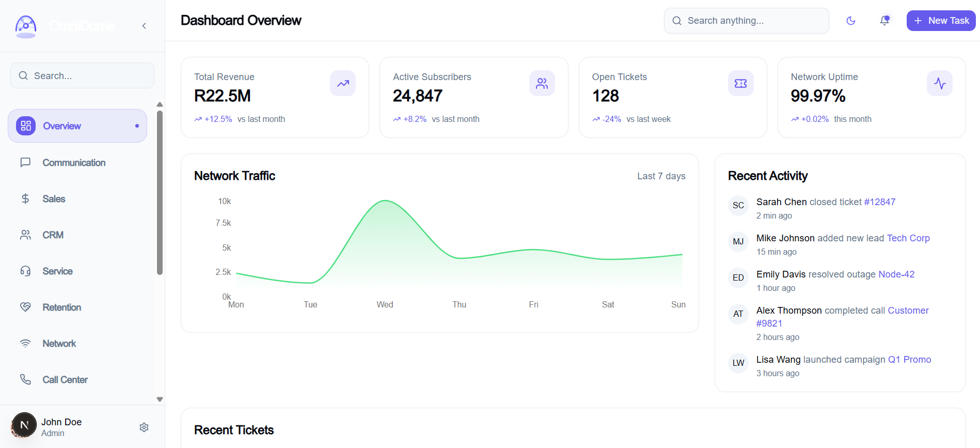Screen dimensions: 980x448
Task: Click Open Tickets ticket icon
Action: click(741, 83)
